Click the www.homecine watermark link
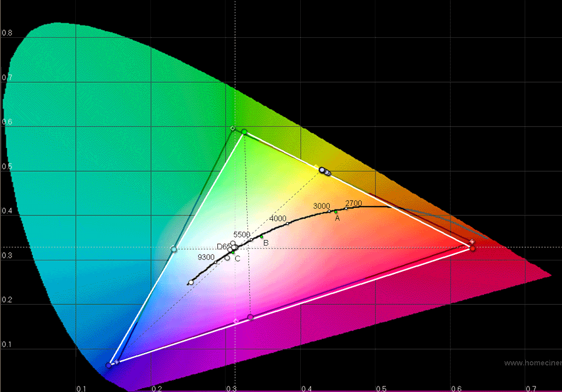Viewport: 562px width, 392px height. point(532,362)
